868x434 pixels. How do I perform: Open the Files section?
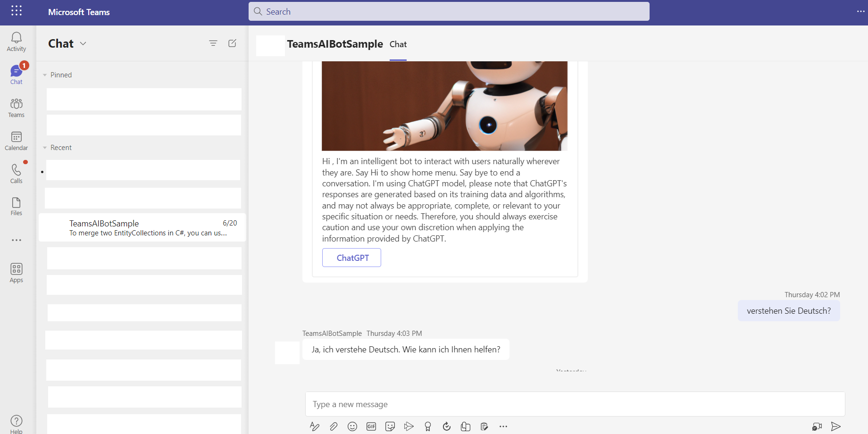click(17, 207)
